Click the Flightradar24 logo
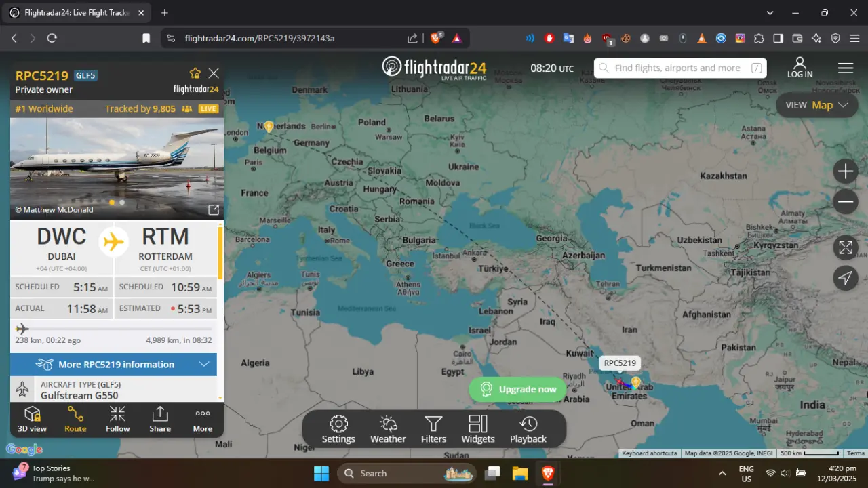 pos(434,68)
